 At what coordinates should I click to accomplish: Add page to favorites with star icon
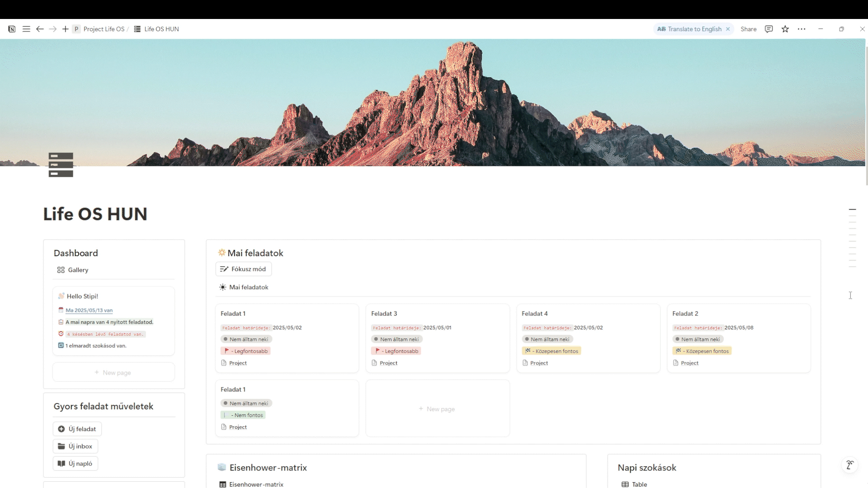coord(785,29)
